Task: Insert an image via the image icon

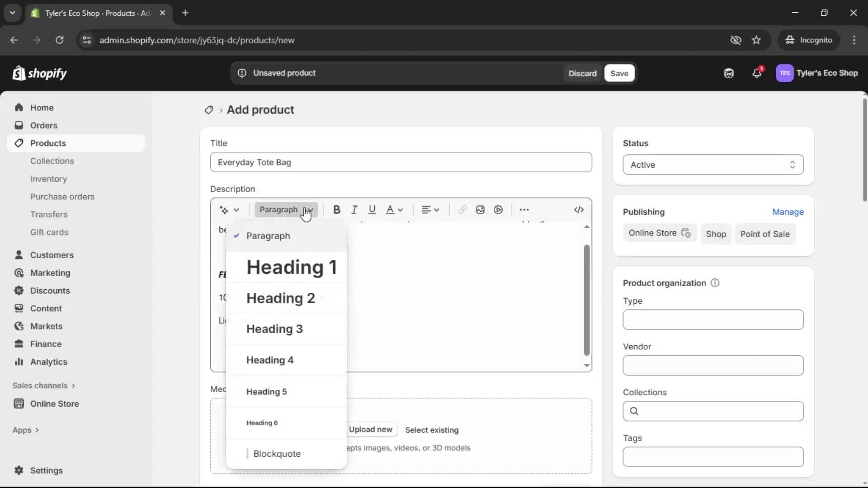Action: point(480,210)
